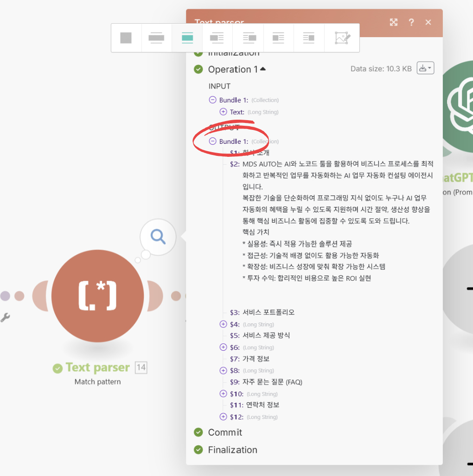Select the right wrap layout, seventh toolbar icon
The width and height of the screenshot is (473, 476).
(308, 38)
